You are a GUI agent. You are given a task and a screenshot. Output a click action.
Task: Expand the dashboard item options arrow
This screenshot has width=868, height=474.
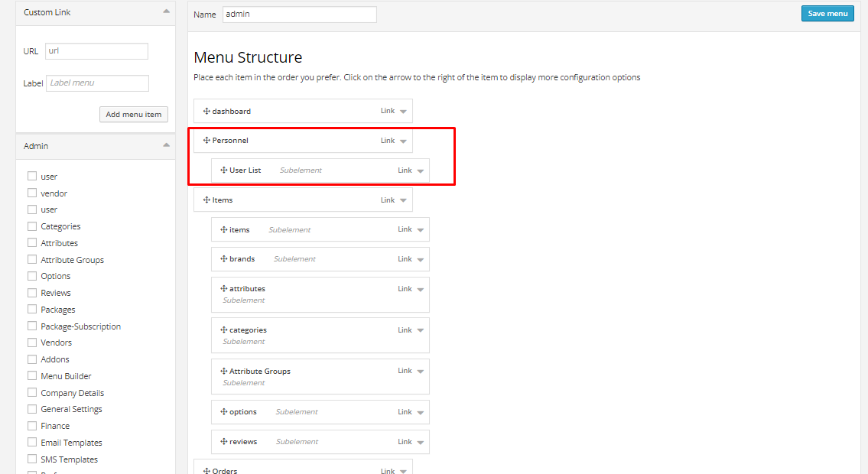(403, 112)
